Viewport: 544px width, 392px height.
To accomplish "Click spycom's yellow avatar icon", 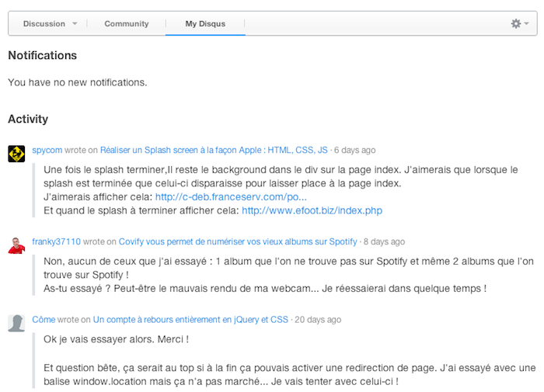I will tap(16, 154).
